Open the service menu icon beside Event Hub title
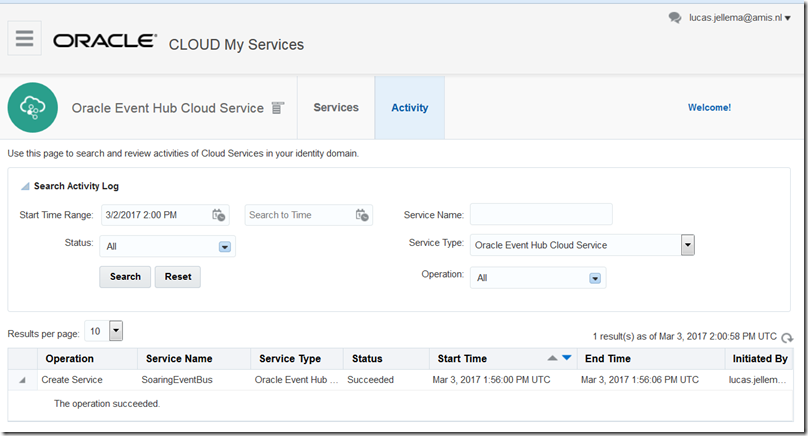 (x=278, y=108)
